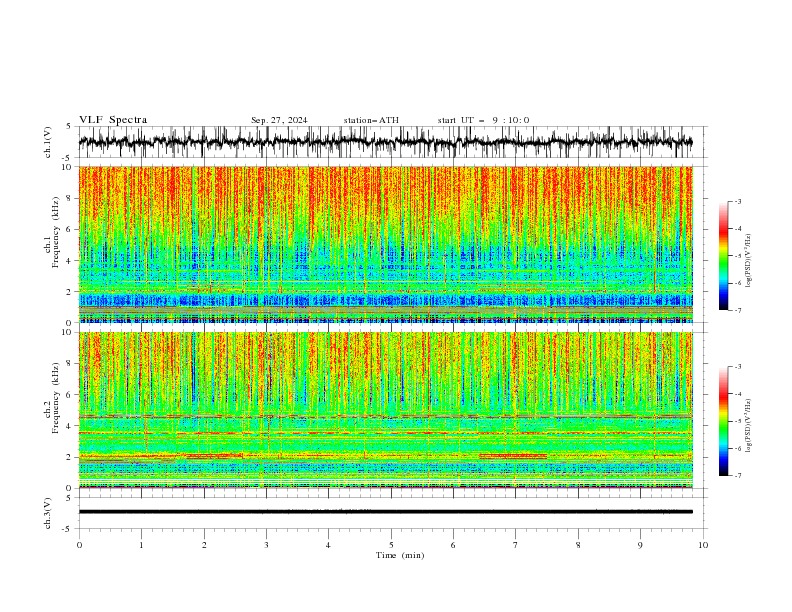Click time axis tick label "9"
Image resolution: width=792 pixels, height=612 pixels.
[640, 545]
